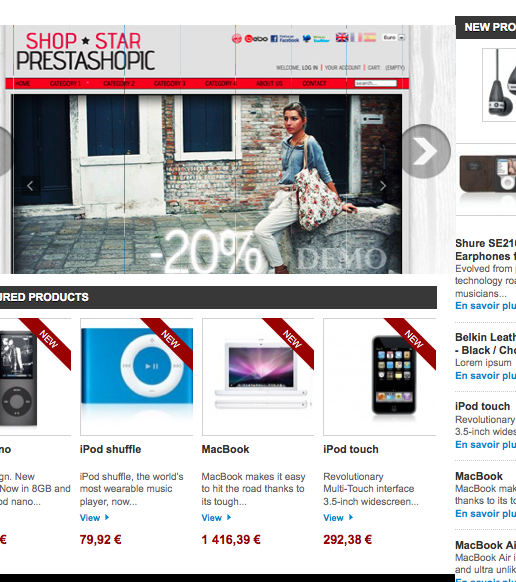The height and width of the screenshot is (582, 516).
Task: Choose the Spanish flag language
Action: [x=370, y=37]
